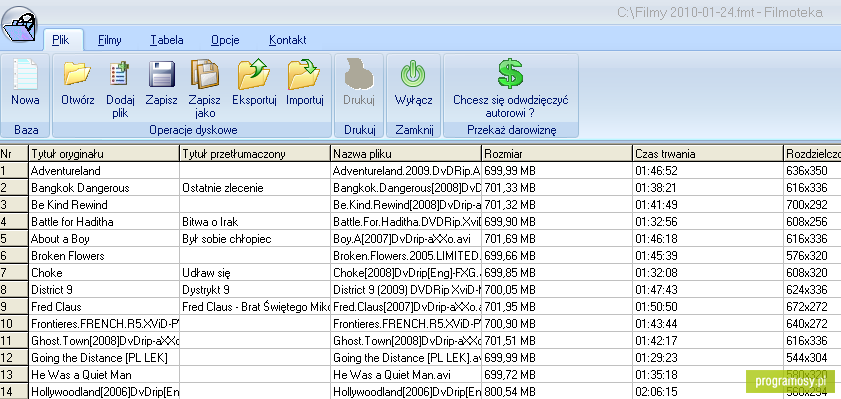Image resolution: width=841 pixels, height=399 pixels.
Task: Save with the Zapisz floppy icon
Action: [161, 74]
